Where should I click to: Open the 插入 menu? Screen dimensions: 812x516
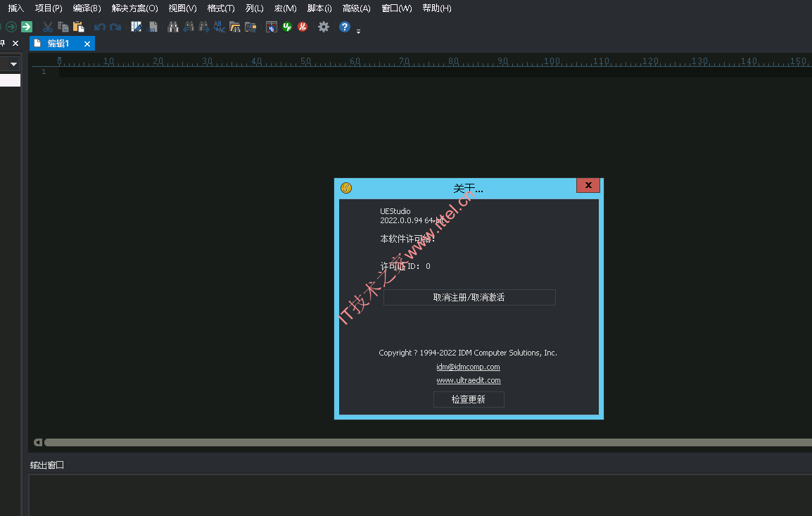pyautogui.click(x=16, y=8)
